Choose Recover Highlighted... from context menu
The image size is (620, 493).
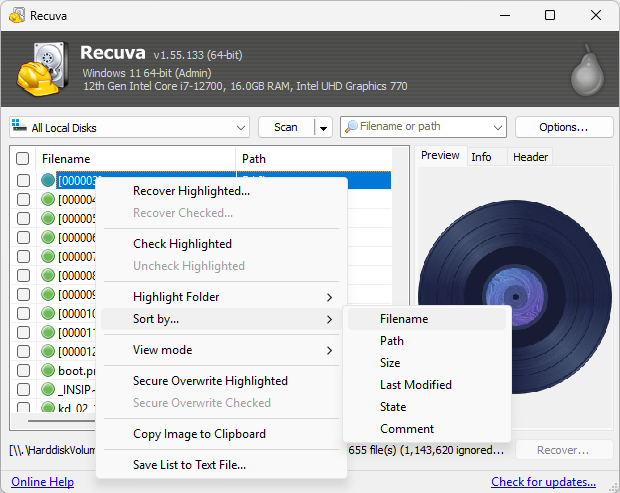[x=221, y=191]
